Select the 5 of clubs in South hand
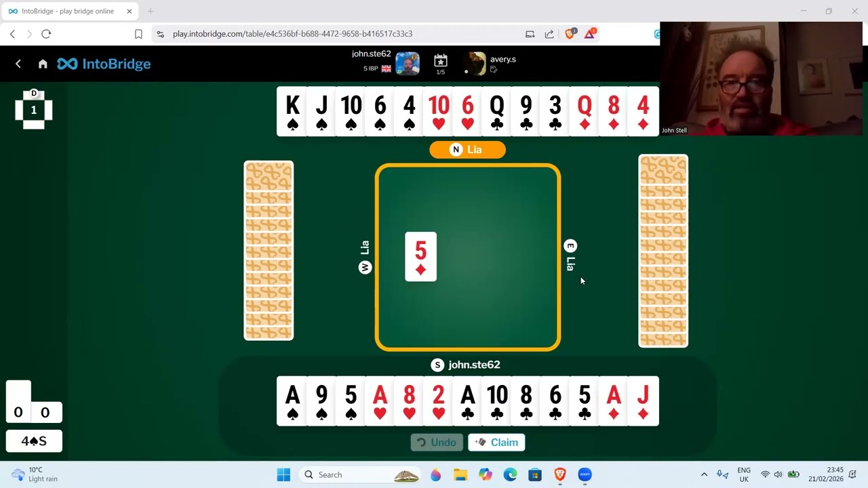This screenshot has width=868, height=488. (x=584, y=401)
